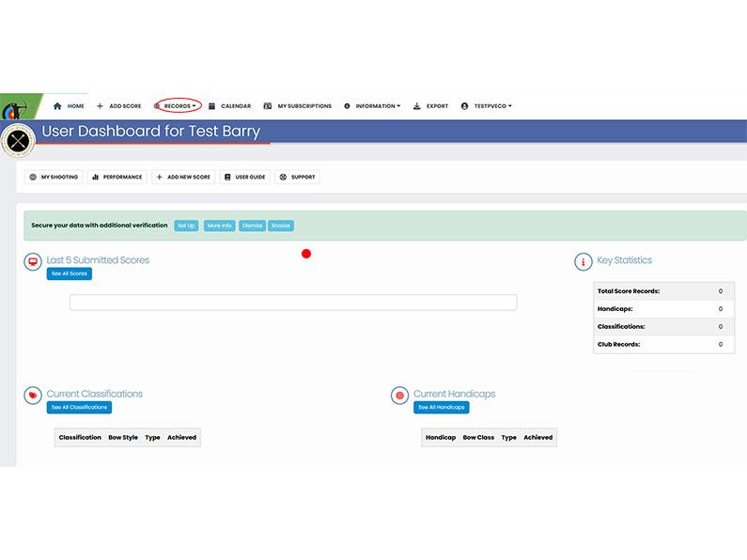The image size is (747, 560).
Task: Dismiss the verification banner
Action: pos(252,226)
